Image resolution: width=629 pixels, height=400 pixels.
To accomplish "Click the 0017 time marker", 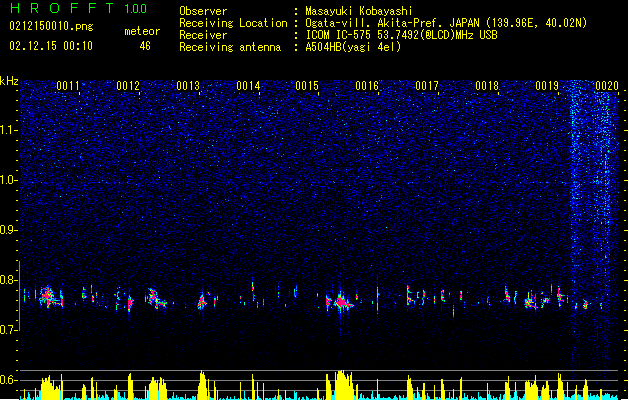I will [427, 86].
